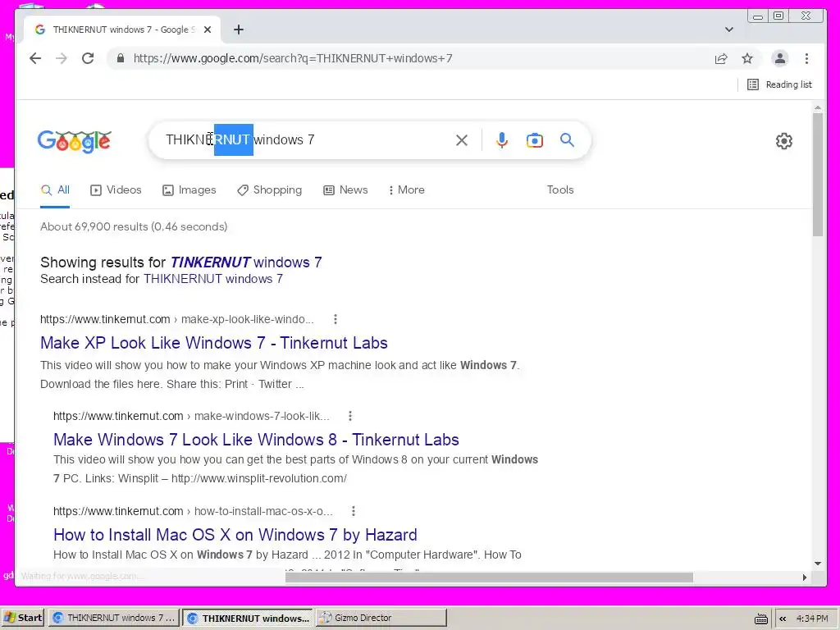
Task: Switch to the Videos tab
Action: (116, 190)
